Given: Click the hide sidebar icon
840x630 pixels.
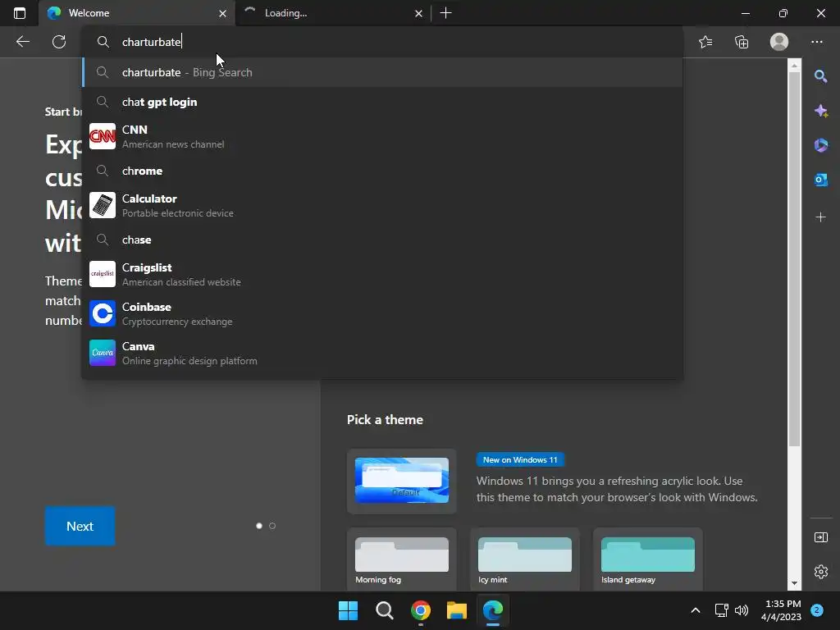Looking at the screenshot, I should (x=820, y=536).
